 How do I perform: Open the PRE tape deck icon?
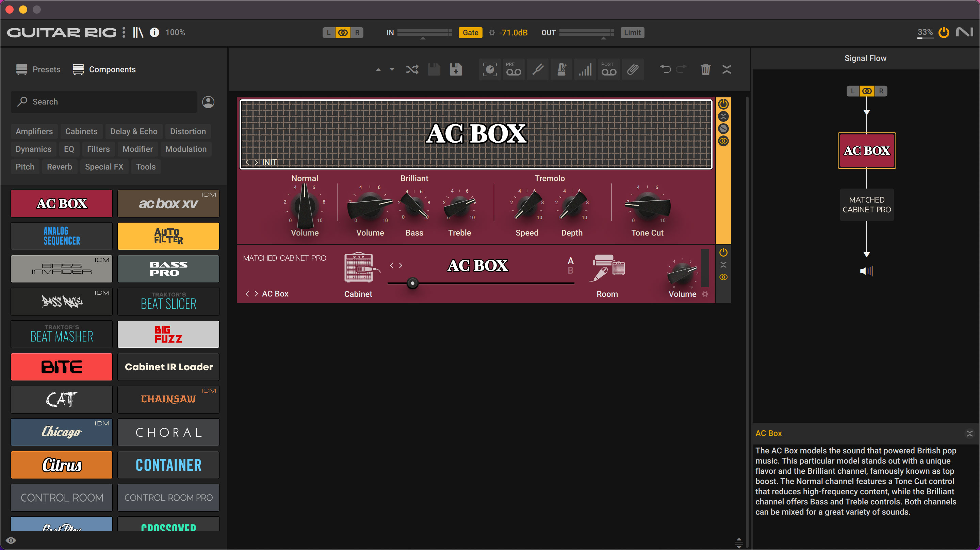tap(513, 70)
